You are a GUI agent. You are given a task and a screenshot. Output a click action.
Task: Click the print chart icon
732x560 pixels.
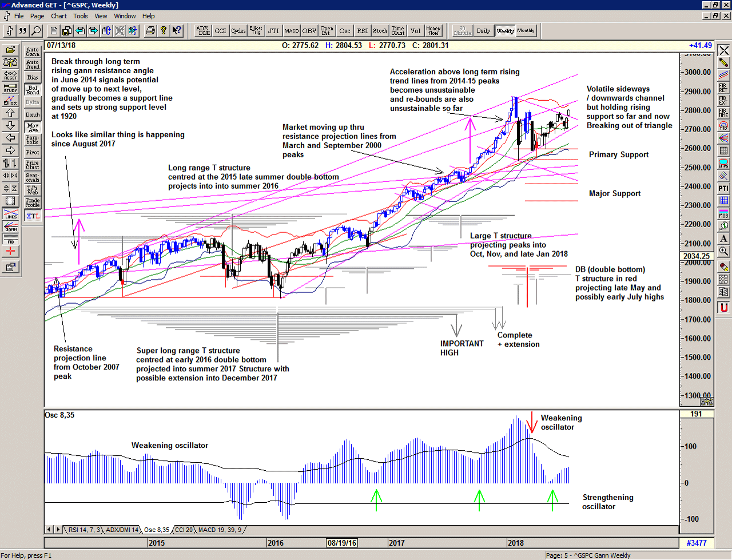(150, 31)
